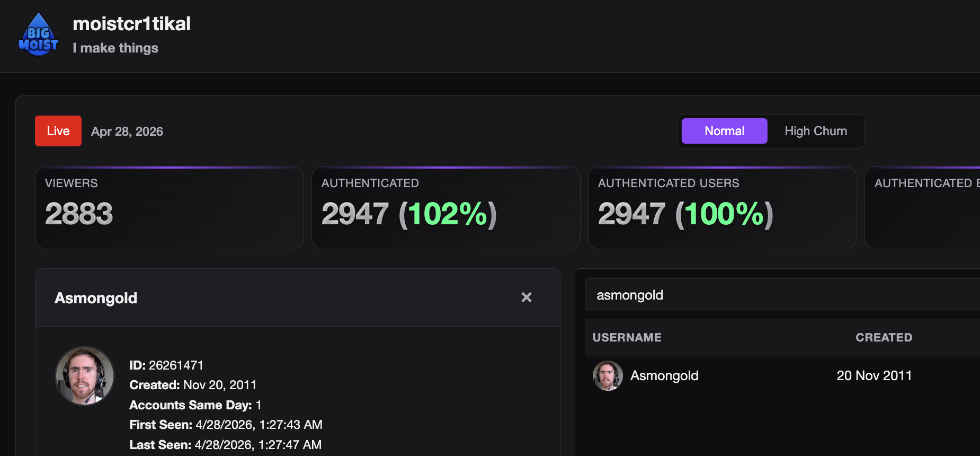Click the AUTHENTICATED USERS 2947 (100%) value
The width and height of the screenshot is (980, 456).
point(685,214)
